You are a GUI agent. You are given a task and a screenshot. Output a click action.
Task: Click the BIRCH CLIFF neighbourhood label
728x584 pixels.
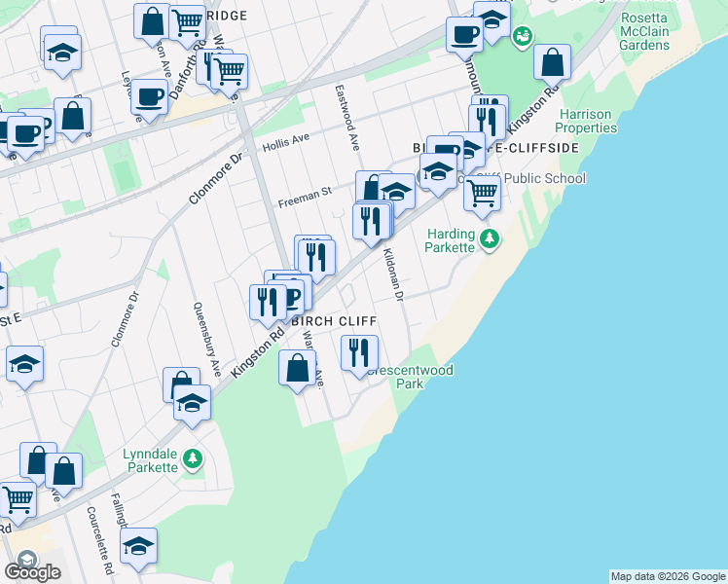coord(334,321)
